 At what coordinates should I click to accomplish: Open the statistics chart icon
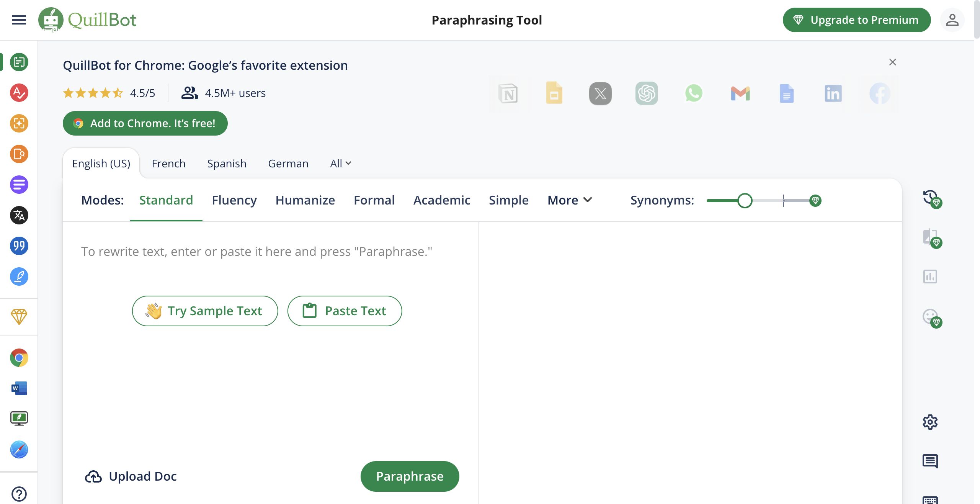click(x=930, y=277)
